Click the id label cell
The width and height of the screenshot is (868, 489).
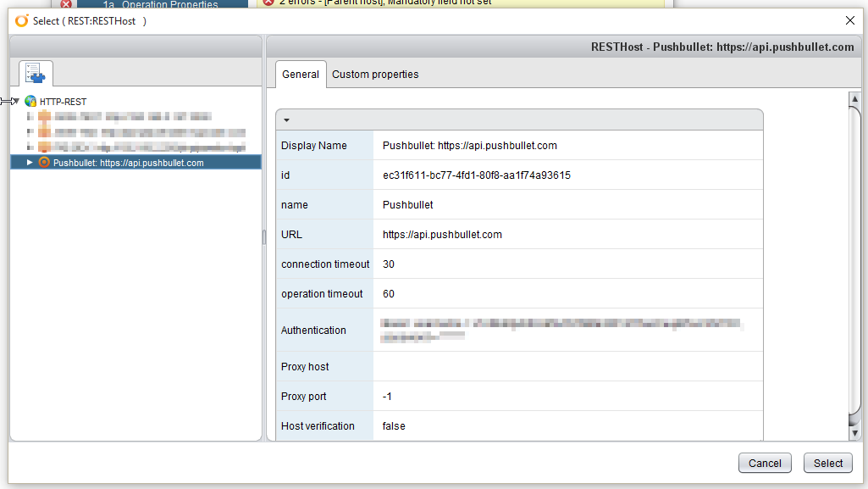tap(325, 175)
